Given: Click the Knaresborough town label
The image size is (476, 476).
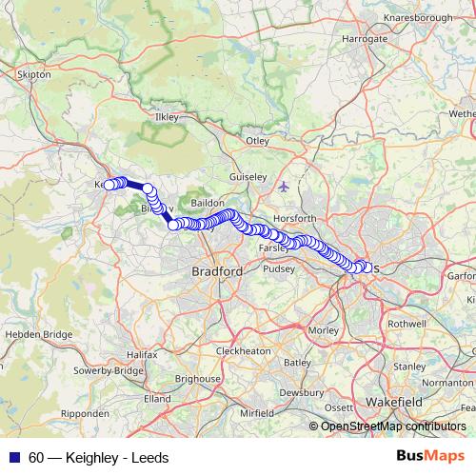Looking at the screenshot, I should click(x=418, y=18).
